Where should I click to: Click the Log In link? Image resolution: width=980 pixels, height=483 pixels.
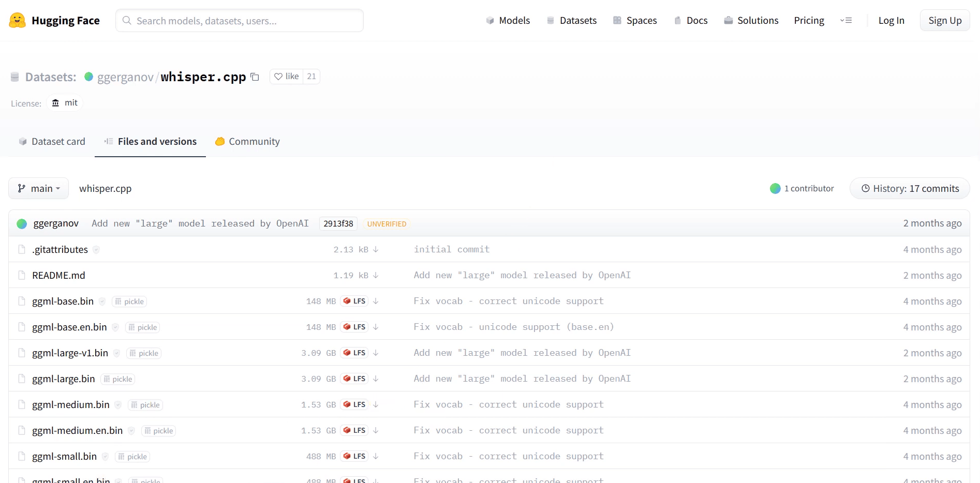[x=891, y=20]
